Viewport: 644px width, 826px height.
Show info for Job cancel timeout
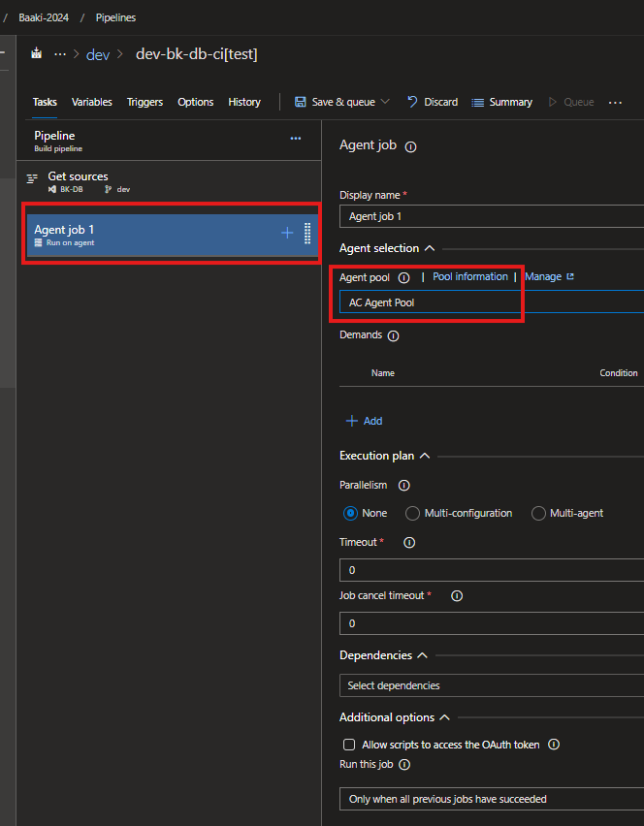pos(457,596)
